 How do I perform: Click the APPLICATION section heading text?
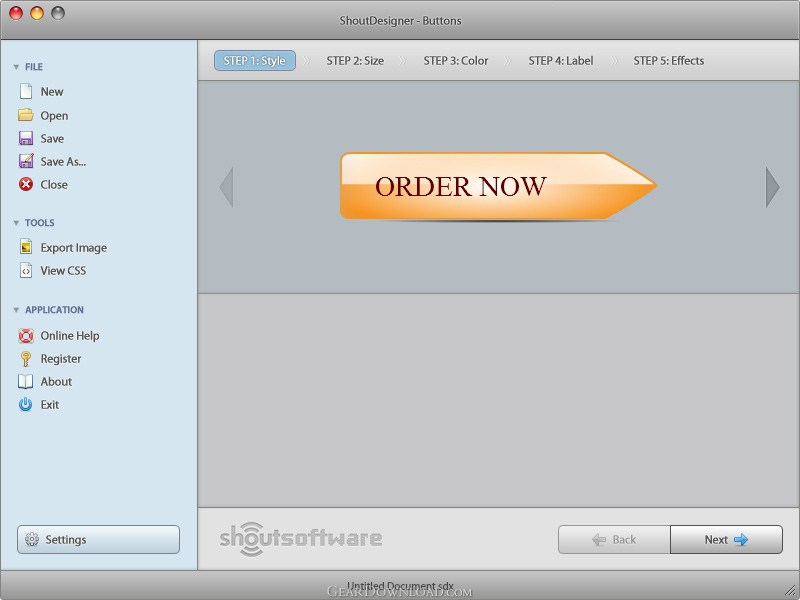[x=55, y=310]
